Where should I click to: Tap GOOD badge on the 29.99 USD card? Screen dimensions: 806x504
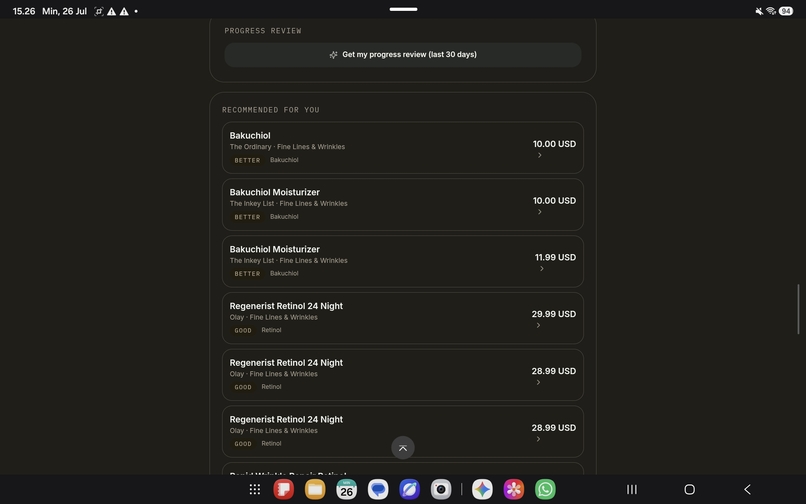[x=243, y=331]
